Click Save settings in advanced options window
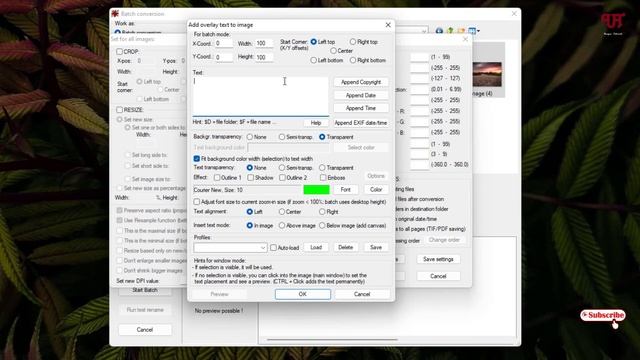This screenshot has width=640, height=360. point(438,259)
